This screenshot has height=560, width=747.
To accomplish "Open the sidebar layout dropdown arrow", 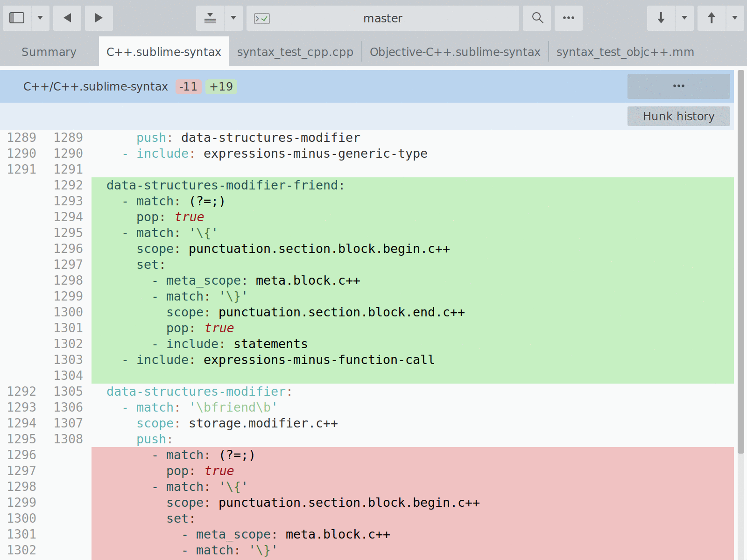I will 40,18.
